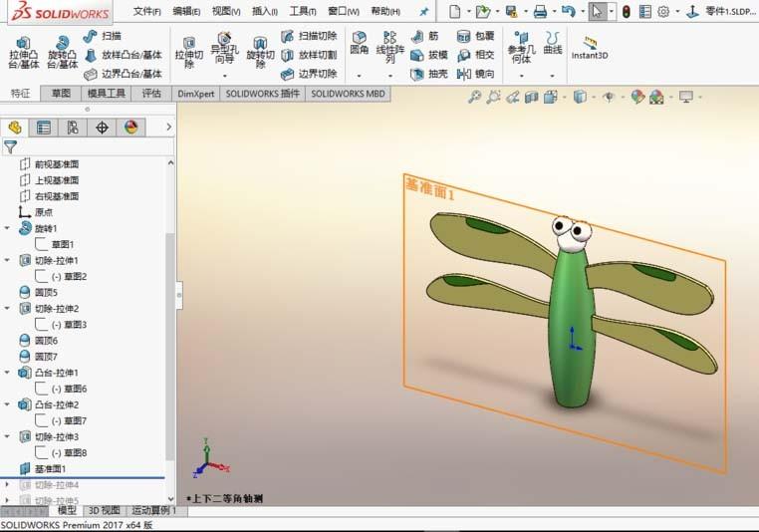Click the feature tree vertical scrollbar
Viewport: 759px width, 532px height.
coord(170,346)
